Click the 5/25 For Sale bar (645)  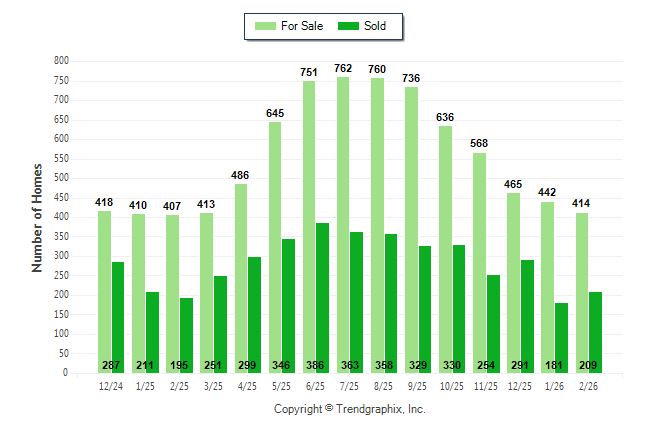[274, 247]
